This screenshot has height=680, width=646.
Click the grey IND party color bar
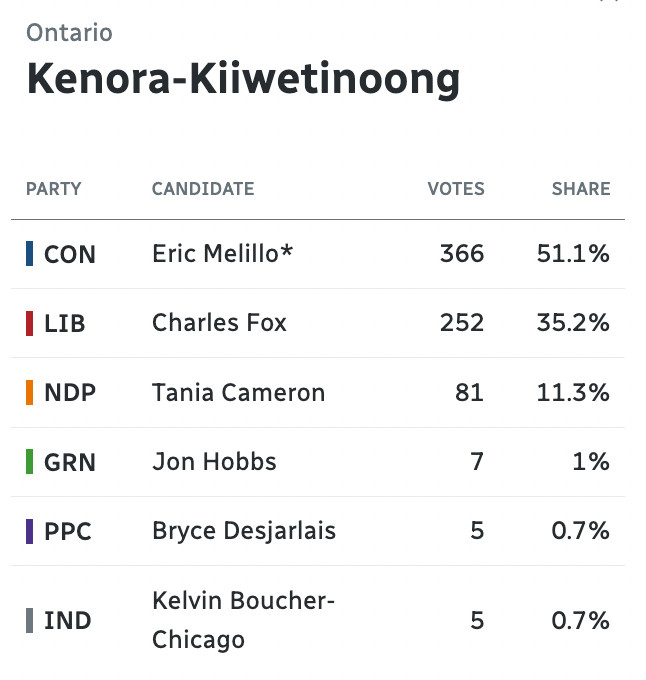coord(29,621)
